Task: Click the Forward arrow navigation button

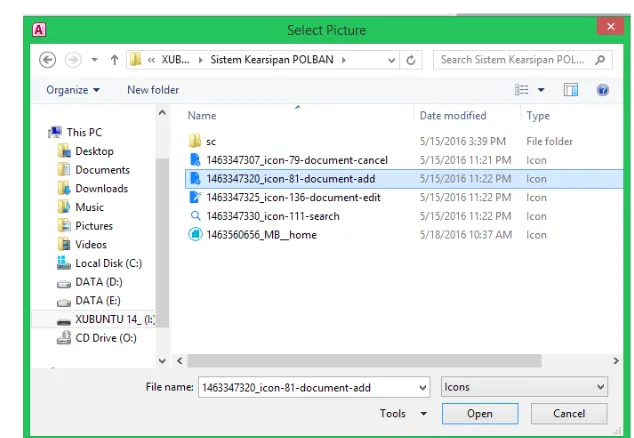Action: tap(73, 60)
